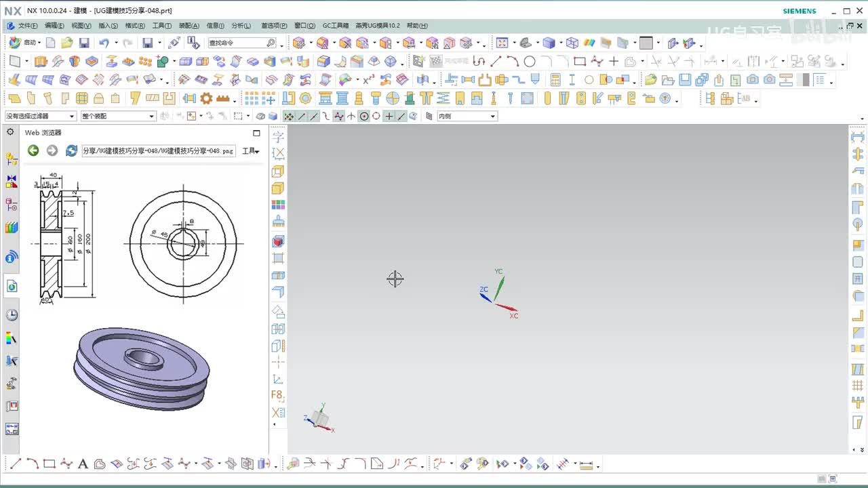868x488 pixels.
Task: Switch to shaded rendering style cube
Action: [549, 43]
